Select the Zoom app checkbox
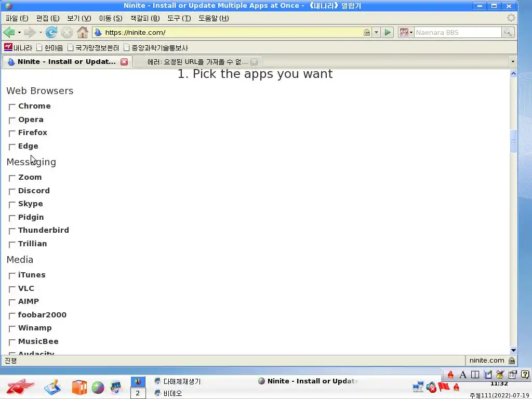This screenshot has width=532, height=399. click(x=12, y=178)
